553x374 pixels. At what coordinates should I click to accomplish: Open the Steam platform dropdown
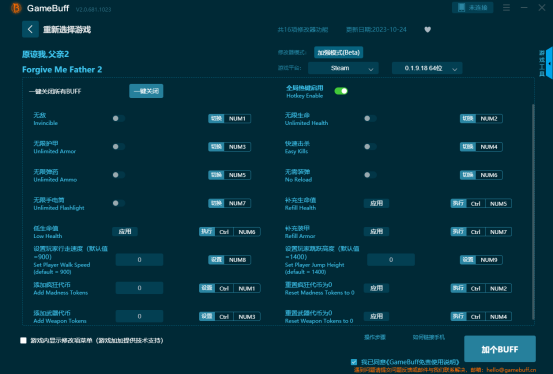pos(344,68)
